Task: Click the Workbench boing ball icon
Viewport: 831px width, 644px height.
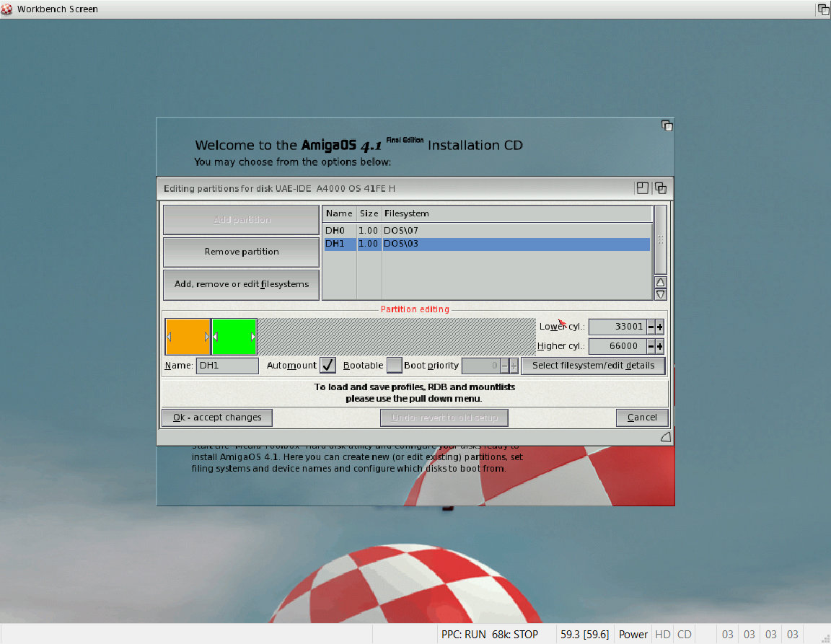Action: pos(6,9)
